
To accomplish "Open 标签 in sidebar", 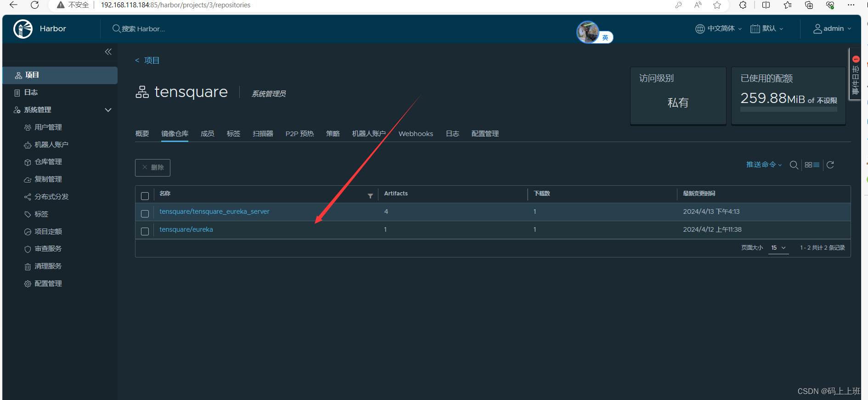I will click(x=41, y=214).
